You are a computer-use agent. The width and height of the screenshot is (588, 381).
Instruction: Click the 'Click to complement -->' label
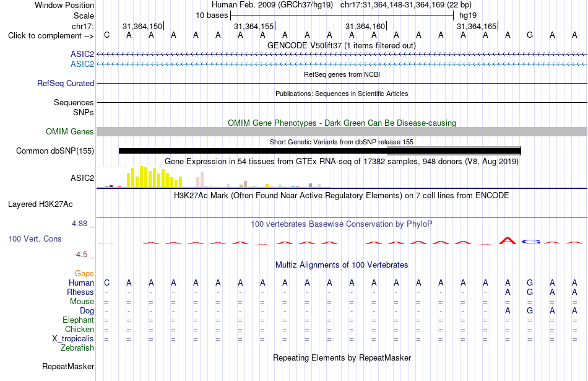tap(51, 36)
